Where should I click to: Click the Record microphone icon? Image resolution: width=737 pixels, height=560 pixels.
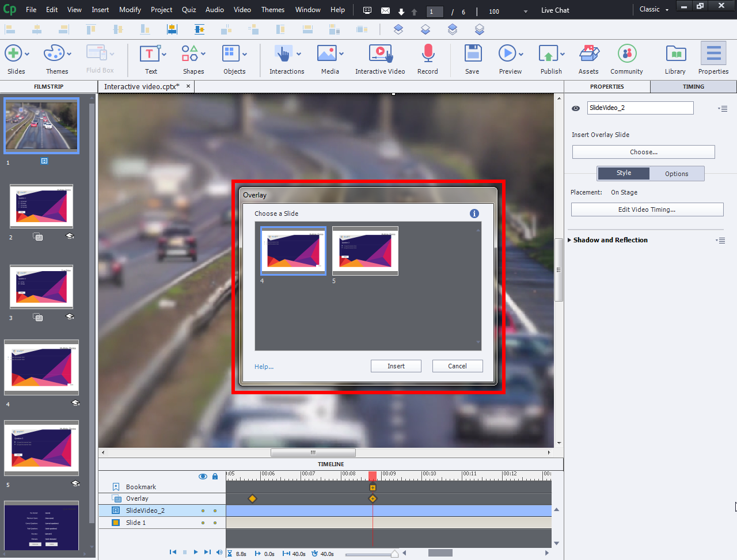pos(427,54)
